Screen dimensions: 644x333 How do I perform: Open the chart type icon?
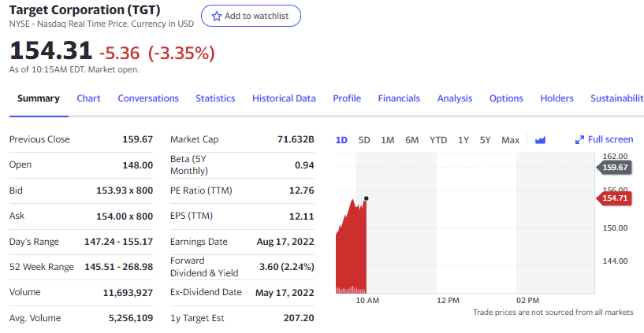[540, 140]
